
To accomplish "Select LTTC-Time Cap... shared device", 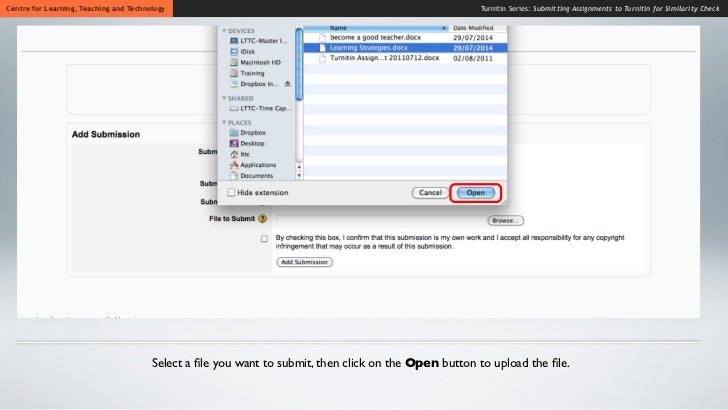I will point(260,109).
